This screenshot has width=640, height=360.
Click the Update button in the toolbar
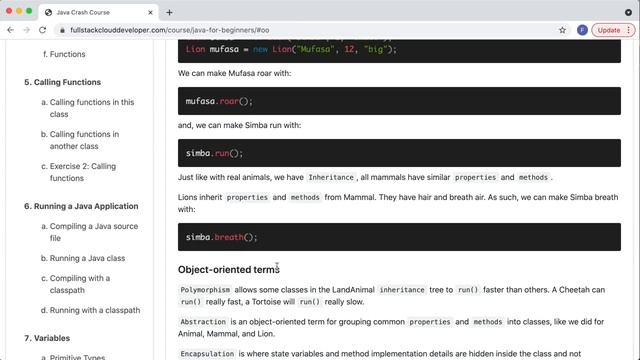(609, 30)
